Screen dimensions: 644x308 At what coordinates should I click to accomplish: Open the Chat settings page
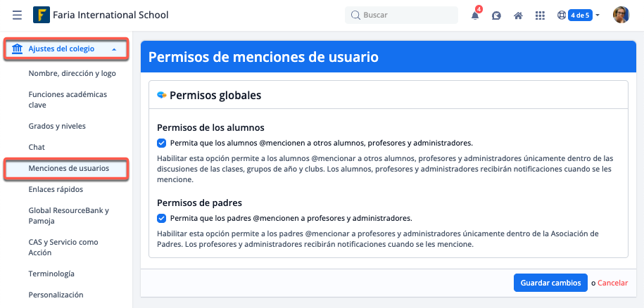37,148
